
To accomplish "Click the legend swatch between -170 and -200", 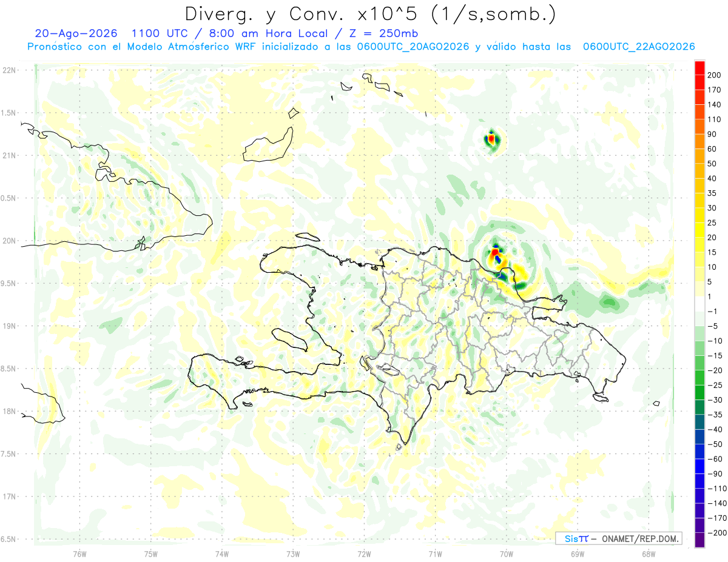I will pos(699,526).
